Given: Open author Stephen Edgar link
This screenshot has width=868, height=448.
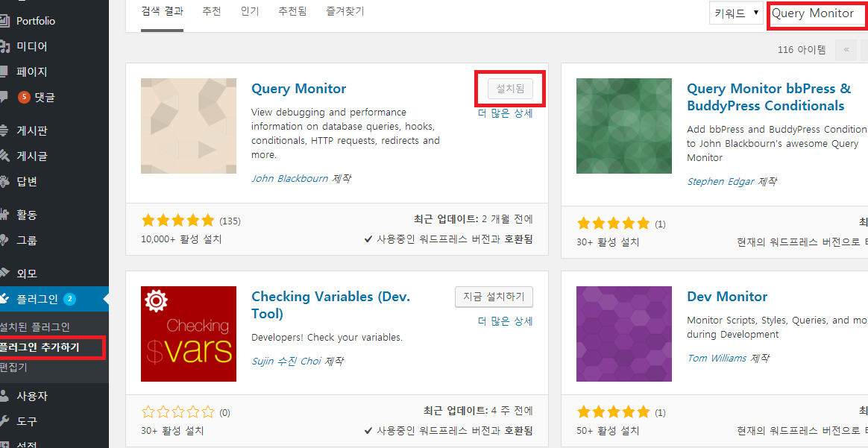Looking at the screenshot, I should pos(721,181).
